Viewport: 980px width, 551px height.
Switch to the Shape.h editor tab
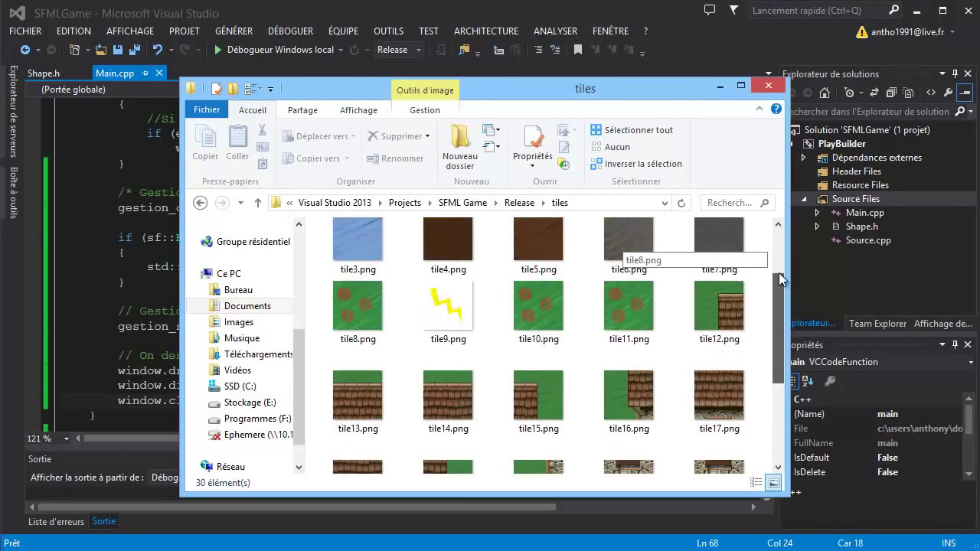click(44, 73)
